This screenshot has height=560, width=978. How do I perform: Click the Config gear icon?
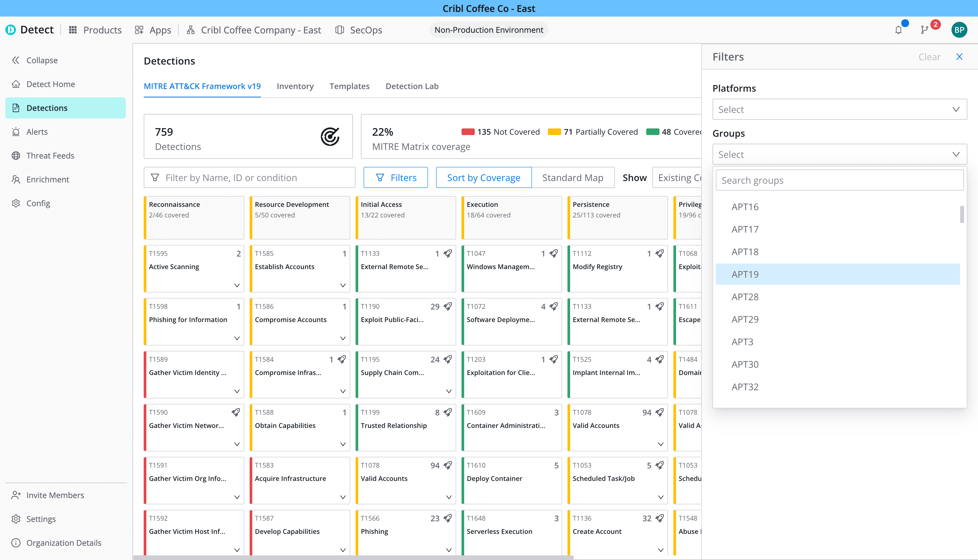pyautogui.click(x=16, y=203)
